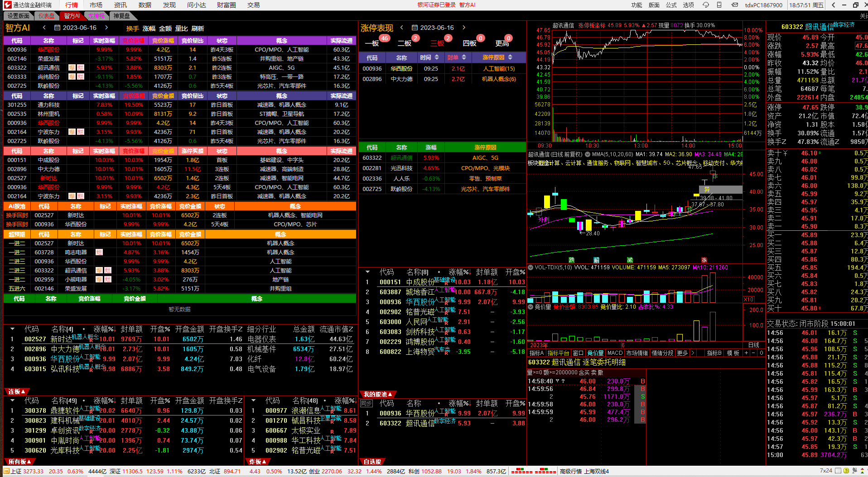
Task: Select the 四板 filter
Action: coord(470,43)
